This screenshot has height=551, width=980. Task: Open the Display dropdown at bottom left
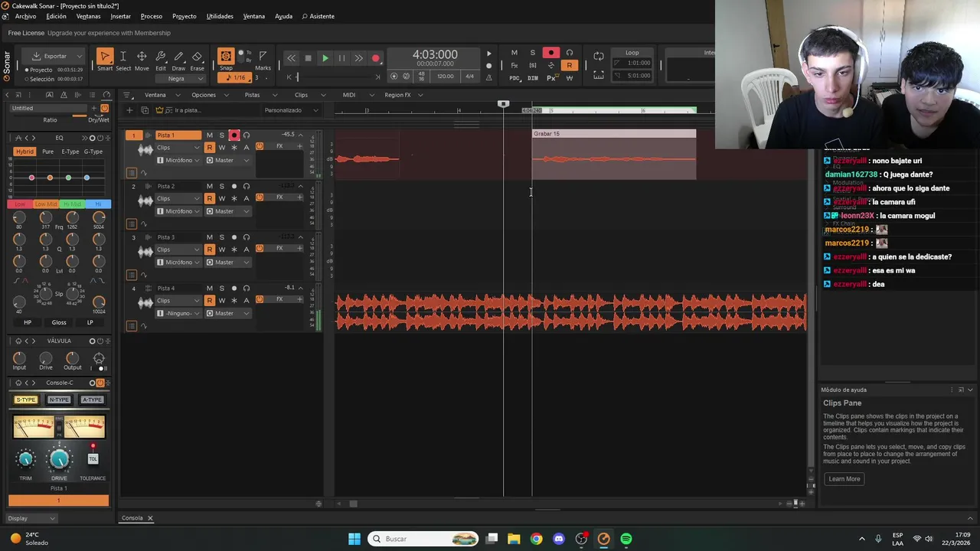(x=31, y=518)
